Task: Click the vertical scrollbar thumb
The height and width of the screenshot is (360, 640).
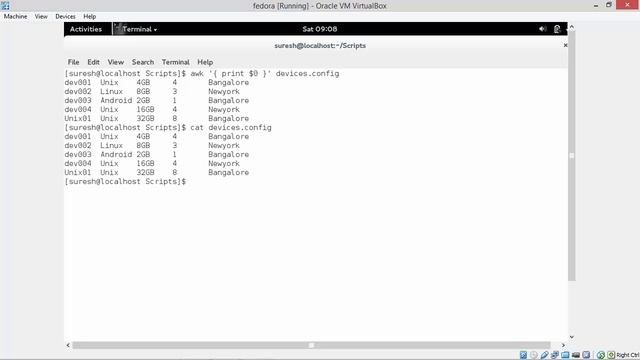Action: click(572, 156)
